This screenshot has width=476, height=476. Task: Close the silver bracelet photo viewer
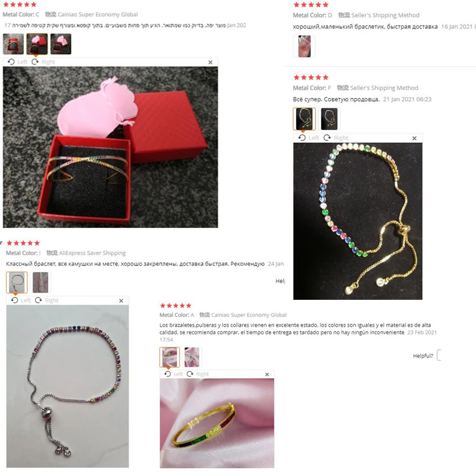pos(121,300)
